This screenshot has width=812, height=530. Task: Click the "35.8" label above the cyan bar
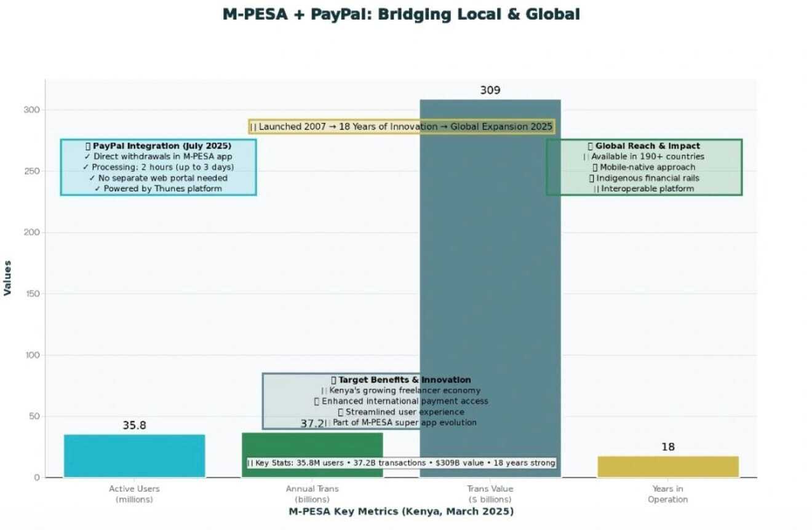pyautogui.click(x=134, y=425)
